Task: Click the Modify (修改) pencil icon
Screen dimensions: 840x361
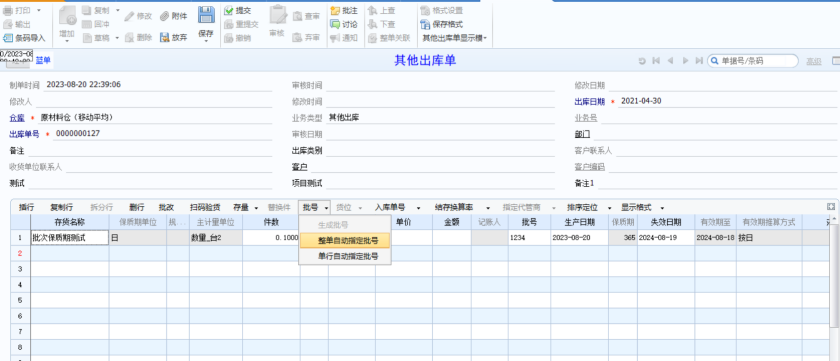Action: (129, 16)
